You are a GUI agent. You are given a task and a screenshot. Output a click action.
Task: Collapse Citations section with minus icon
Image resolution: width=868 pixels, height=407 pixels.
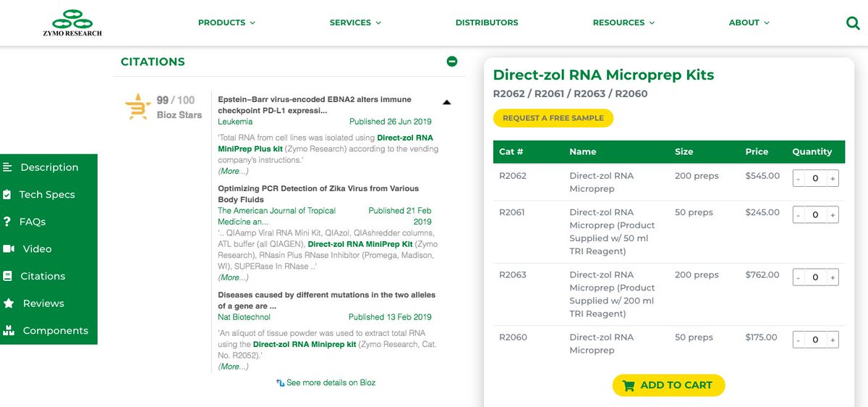[452, 62]
